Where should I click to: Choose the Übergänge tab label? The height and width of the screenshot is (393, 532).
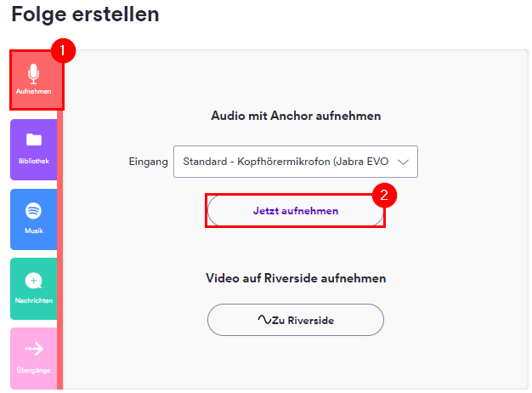click(x=33, y=369)
